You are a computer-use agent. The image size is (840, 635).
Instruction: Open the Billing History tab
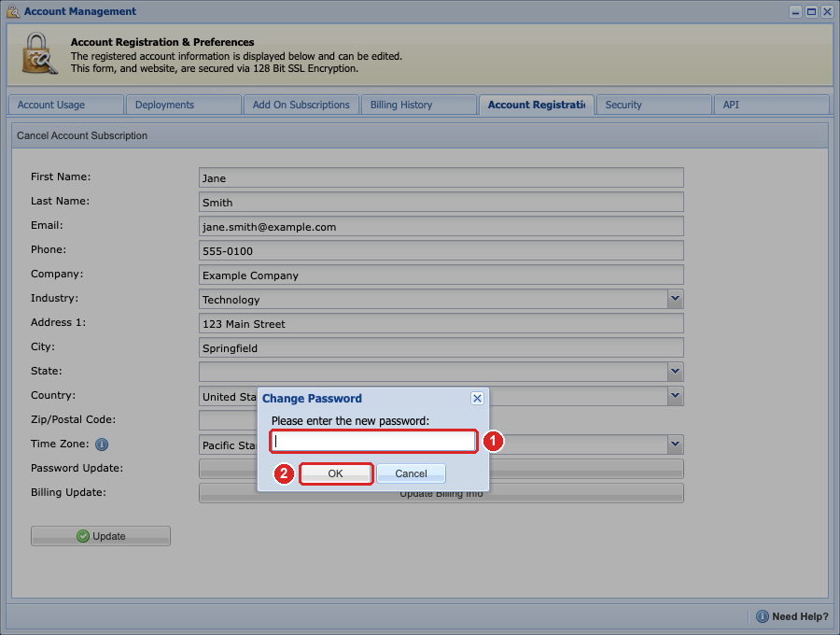pos(419,105)
